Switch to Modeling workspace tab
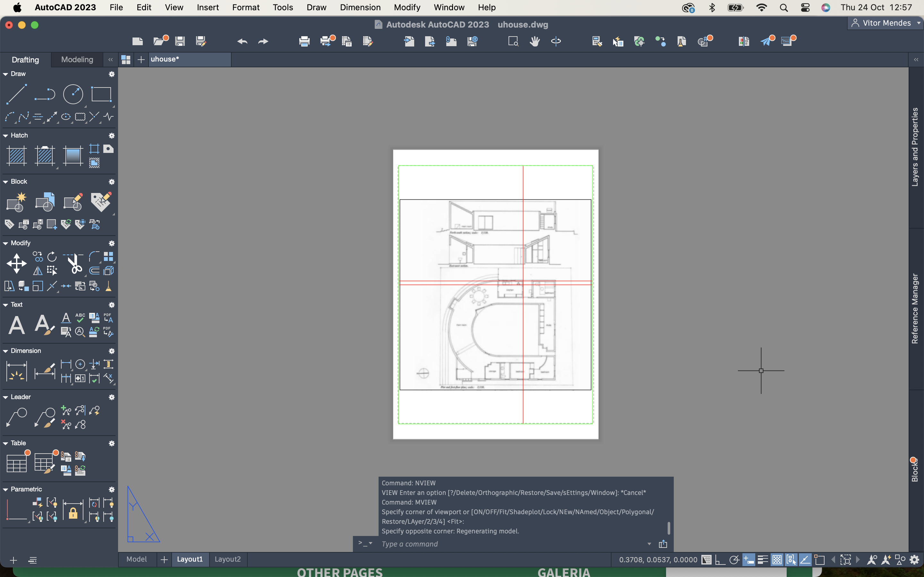This screenshot has height=577, width=924. (77, 60)
